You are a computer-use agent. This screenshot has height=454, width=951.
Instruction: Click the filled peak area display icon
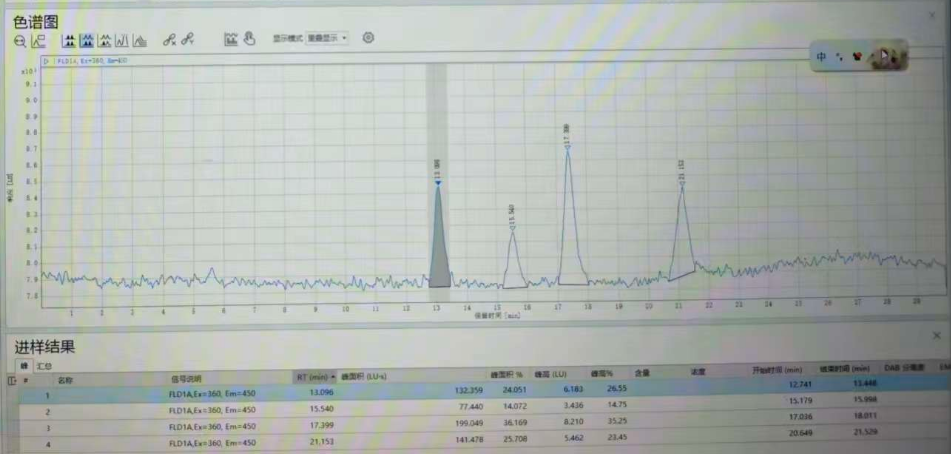(x=140, y=40)
